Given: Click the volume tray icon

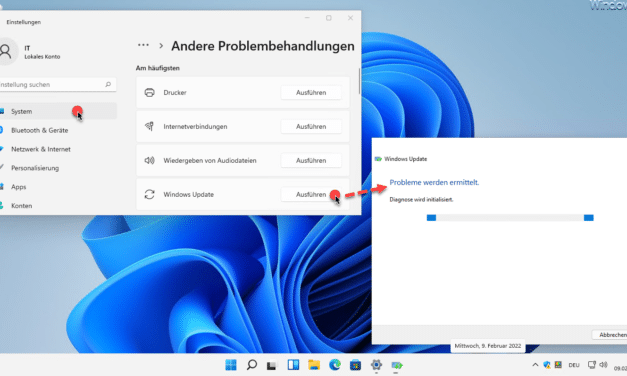Looking at the screenshot, I should click(x=603, y=365).
